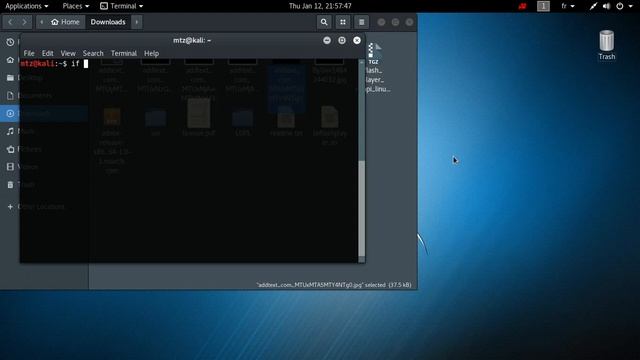Click Recent clock icon in Files sidebar
Screen dimensions: 640x360
10,42
